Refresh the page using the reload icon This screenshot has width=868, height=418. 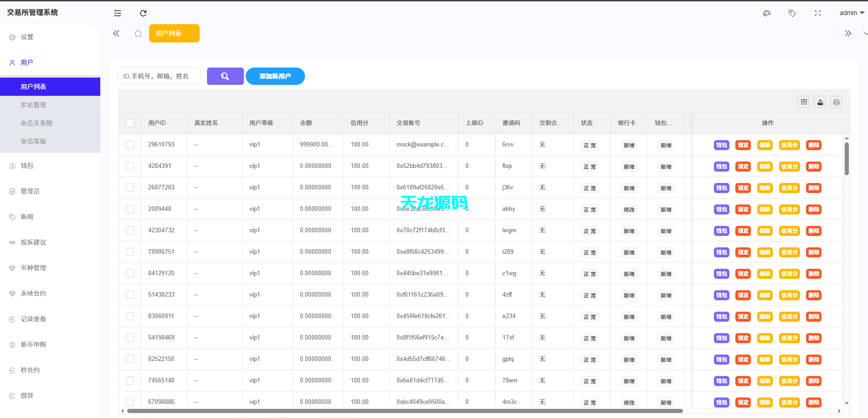coord(143,13)
